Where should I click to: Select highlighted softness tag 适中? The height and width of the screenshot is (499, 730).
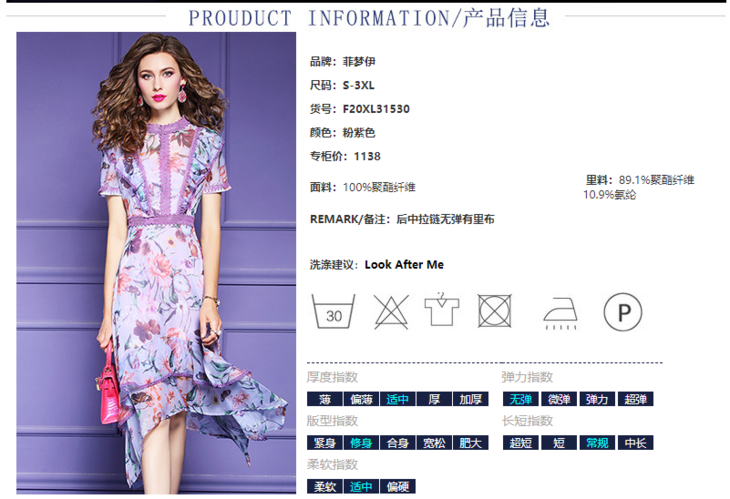[x=361, y=486]
